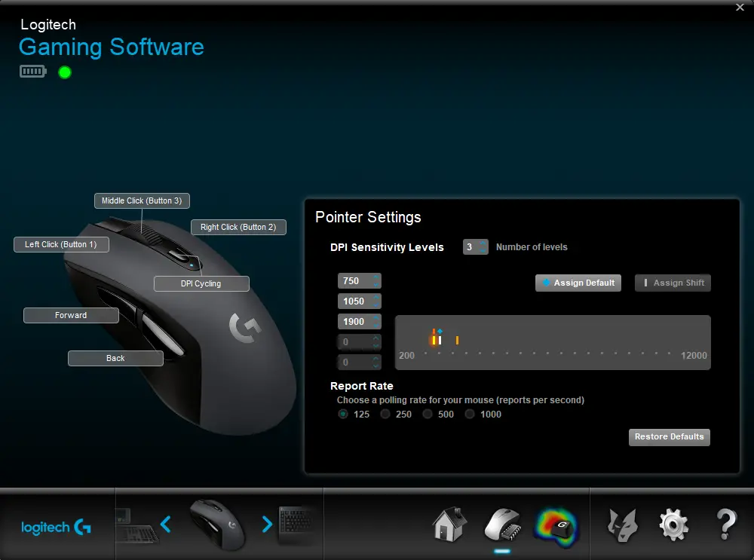The width and height of the screenshot is (754, 560).
Task: Click the Forward button label
Action: coord(71,315)
